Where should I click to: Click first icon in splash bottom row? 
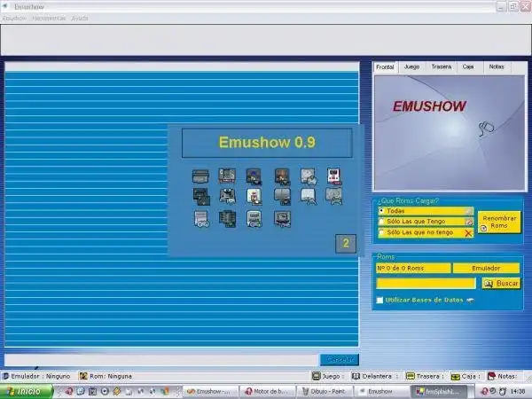(201, 219)
